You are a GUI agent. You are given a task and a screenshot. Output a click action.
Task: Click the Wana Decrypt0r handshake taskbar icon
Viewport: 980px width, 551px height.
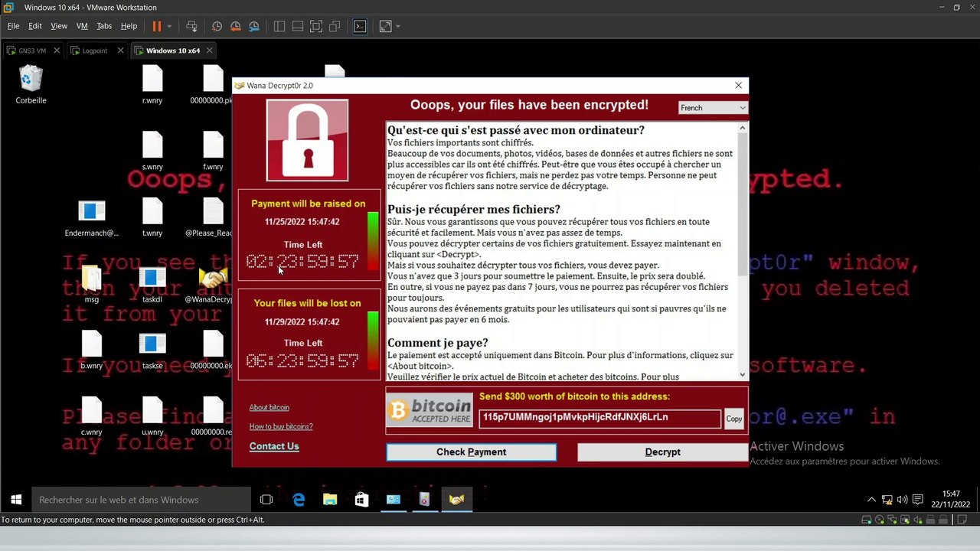click(x=456, y=500)
